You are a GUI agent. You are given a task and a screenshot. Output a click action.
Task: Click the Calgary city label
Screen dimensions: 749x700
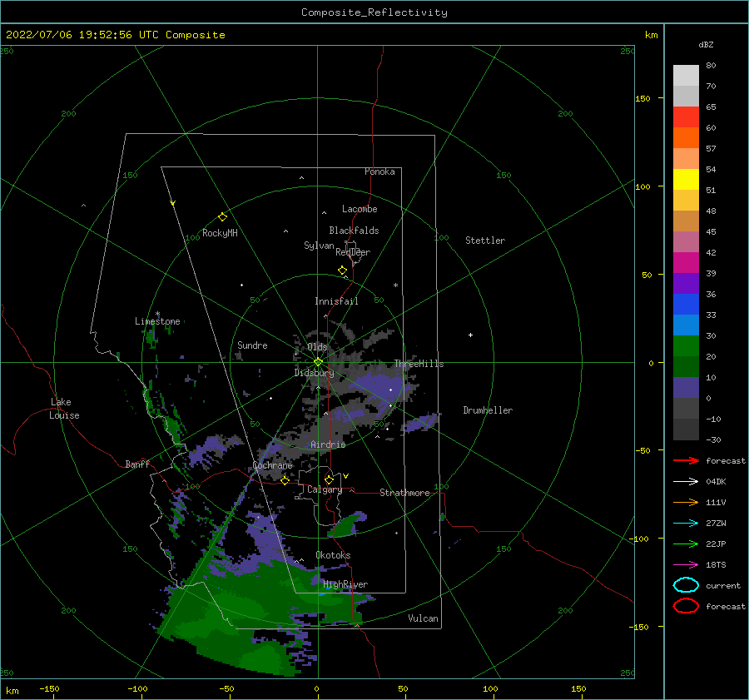325,489
